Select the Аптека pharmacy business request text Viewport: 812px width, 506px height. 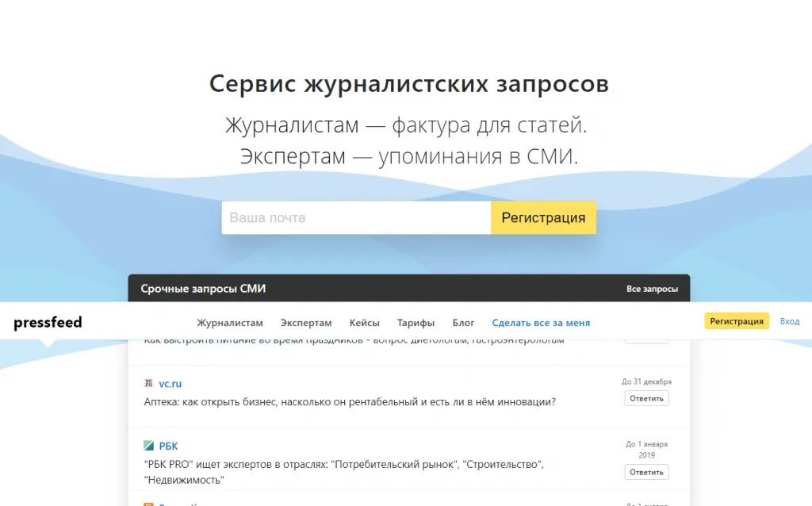tap(350, 402)
